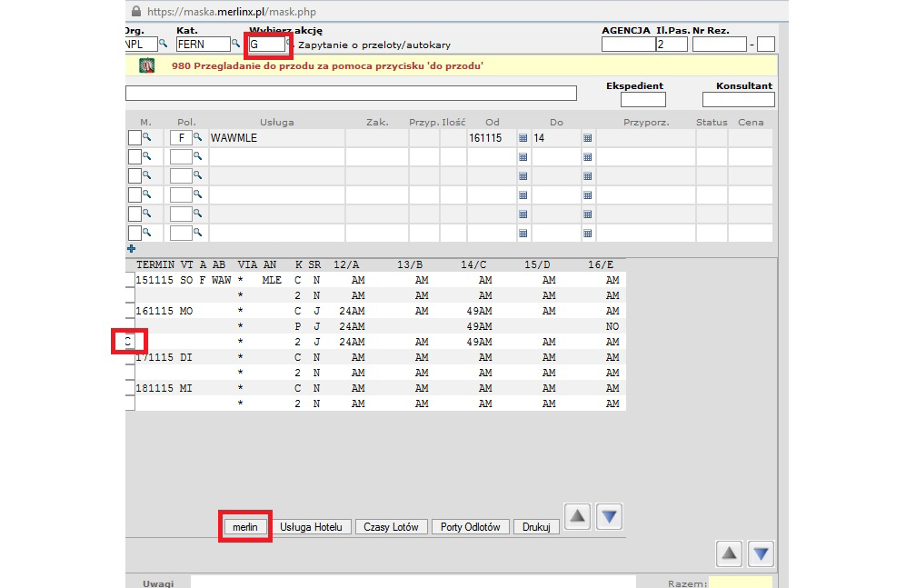The width and height of the screenshot is (916, 588).
Task: Focus the Ekspedient input field
Action: click(643, 100)
